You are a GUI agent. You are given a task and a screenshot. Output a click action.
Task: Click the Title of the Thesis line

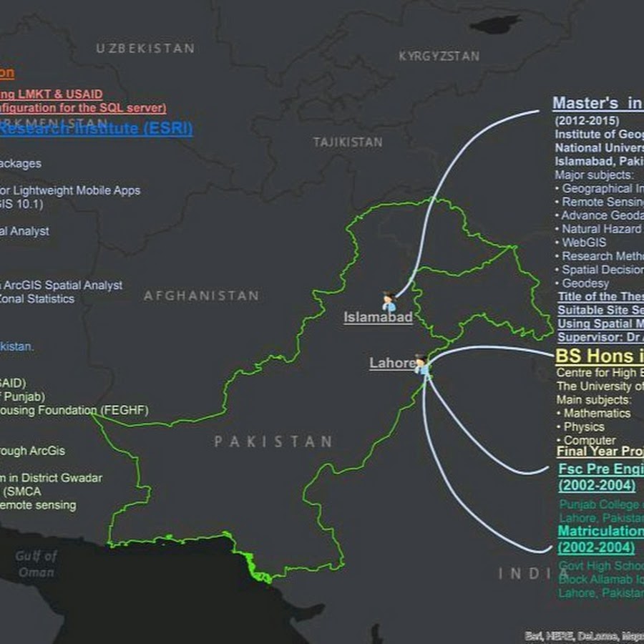[600, 296]
